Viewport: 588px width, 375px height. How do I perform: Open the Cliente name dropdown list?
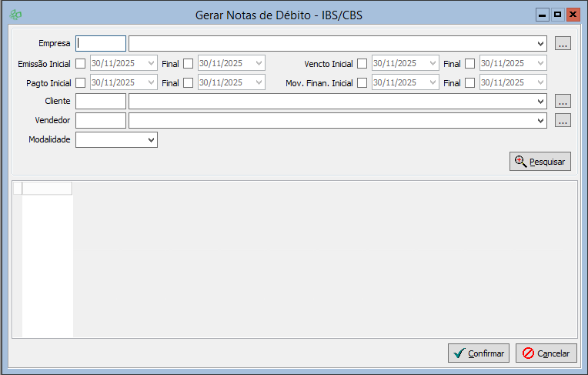[x=540, y=101]
